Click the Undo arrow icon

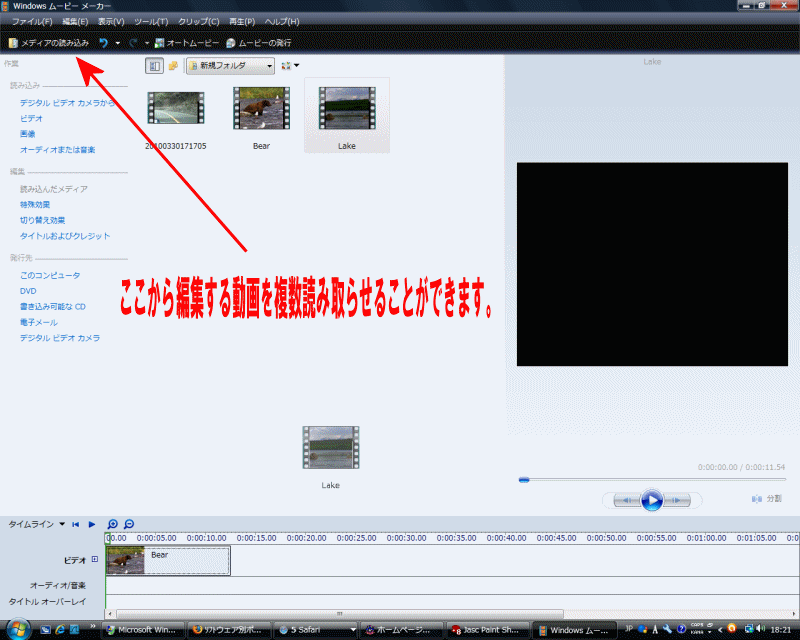(x=102, y=42)
